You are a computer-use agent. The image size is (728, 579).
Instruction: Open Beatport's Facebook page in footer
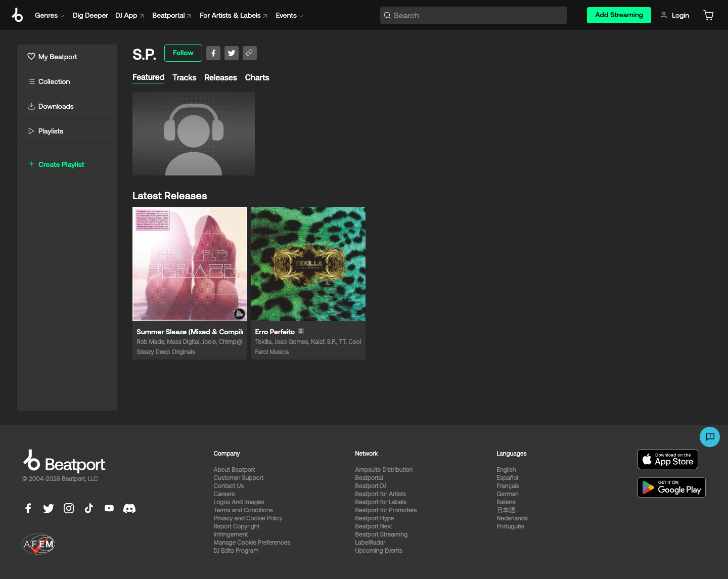pos(28,508)
